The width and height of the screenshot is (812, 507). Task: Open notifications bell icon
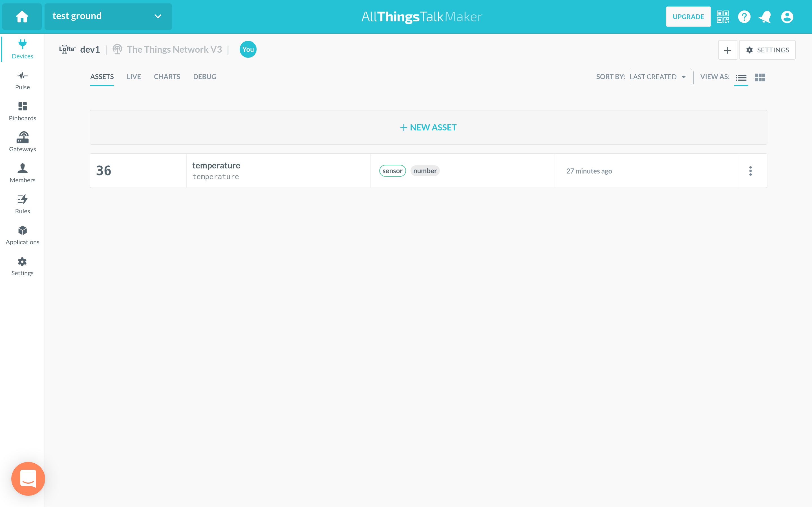(x=765, y=16)
